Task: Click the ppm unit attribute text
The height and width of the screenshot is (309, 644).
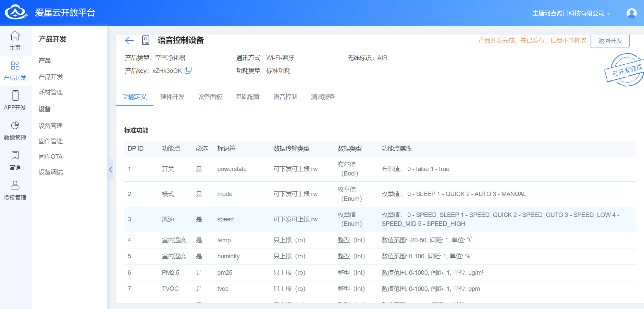Action: pos(431,289)
